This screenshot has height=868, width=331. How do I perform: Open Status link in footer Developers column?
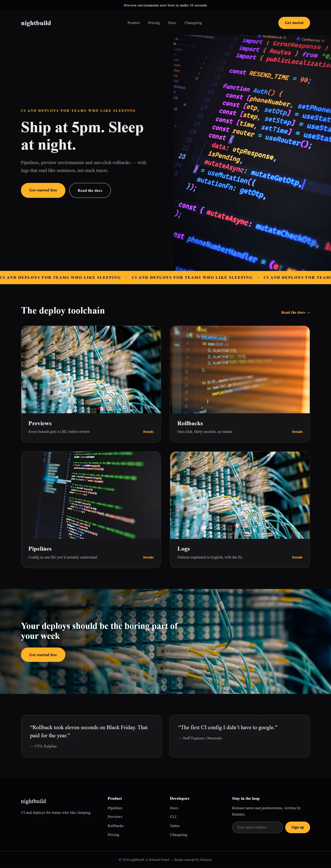tap(175, 826)
